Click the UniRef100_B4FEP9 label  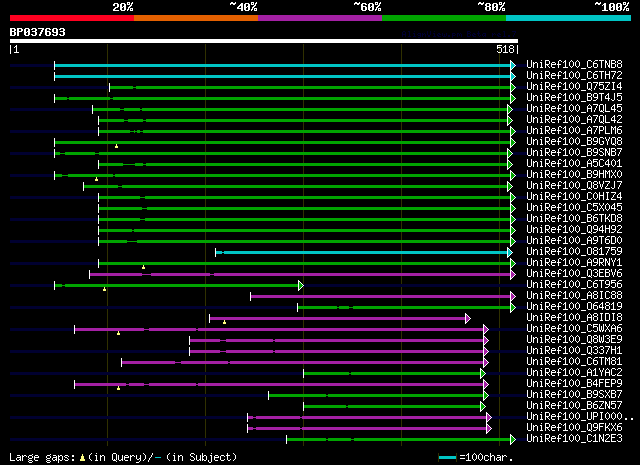coord(574,384)
